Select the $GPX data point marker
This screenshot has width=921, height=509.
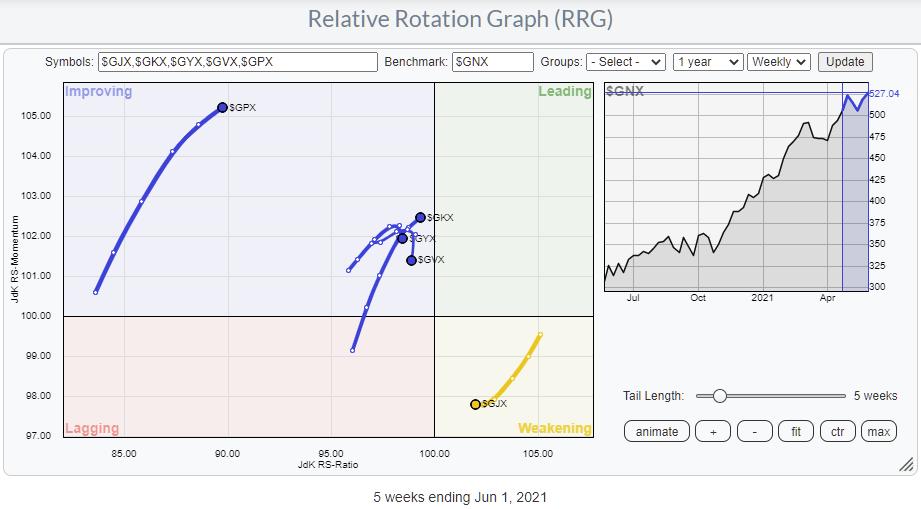(x=222, y=107)
